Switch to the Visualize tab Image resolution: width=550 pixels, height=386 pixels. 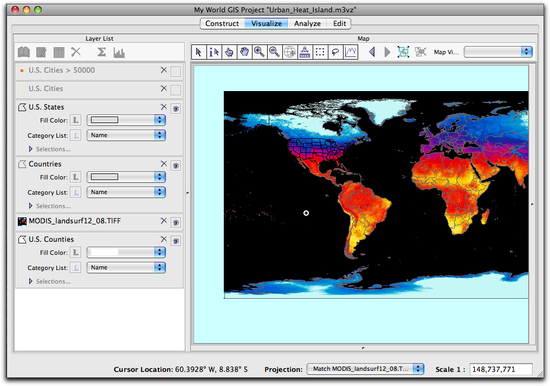[266, 24]
